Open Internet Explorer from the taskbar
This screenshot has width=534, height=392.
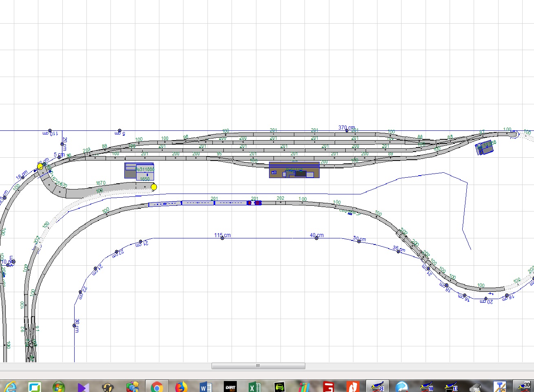pyautogui.click(x=11, y=386)
